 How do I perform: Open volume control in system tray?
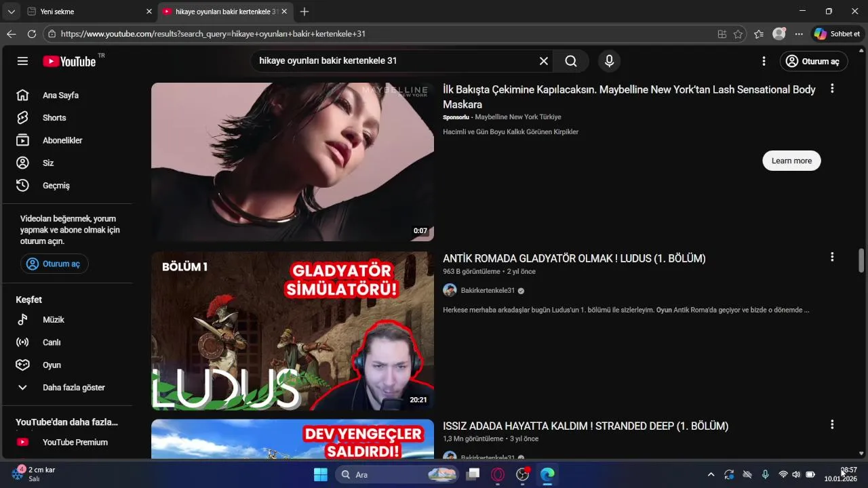[796, 474]
